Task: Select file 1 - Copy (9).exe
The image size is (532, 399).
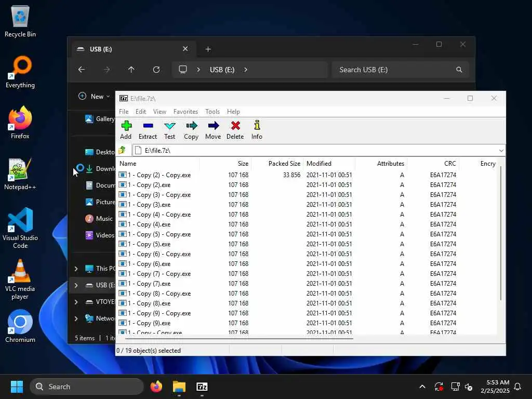Action: 144,323
